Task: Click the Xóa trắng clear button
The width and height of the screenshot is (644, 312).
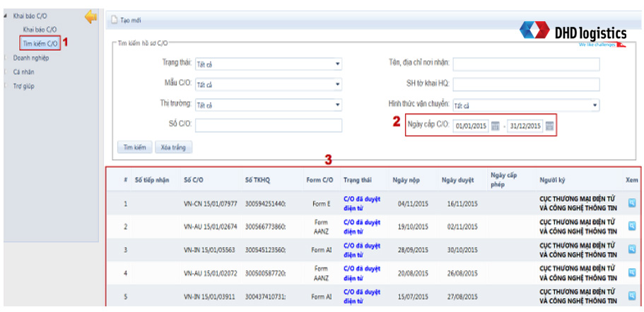Action: [x=173, y=147]
